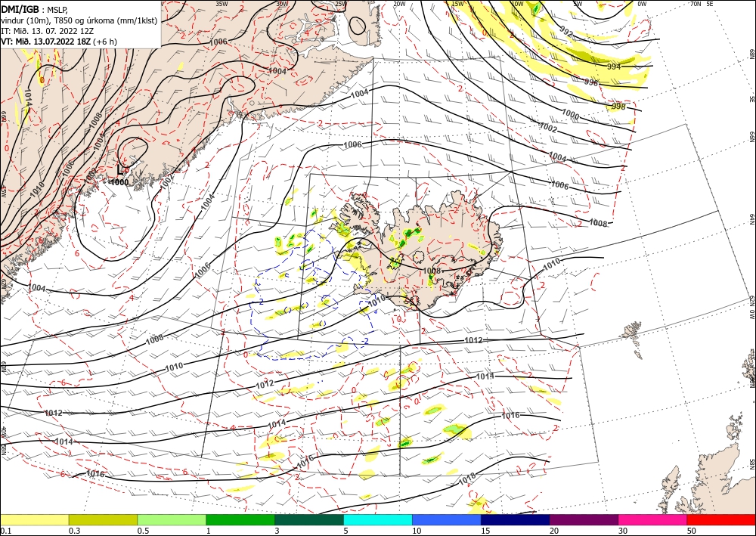The width and height of the screenshot is (756, 536).
Task: Click the '0W' longitude label at top
Action: click(x=642, y=4)
